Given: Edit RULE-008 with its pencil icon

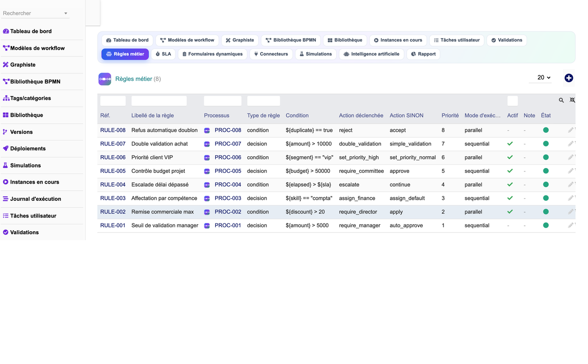Looking at the screenshot, I should 570,130.
